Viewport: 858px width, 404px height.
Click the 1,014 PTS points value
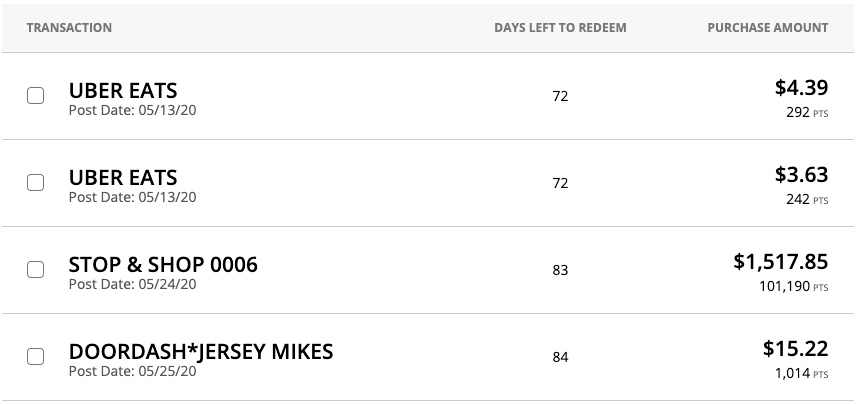pyautogui.click(x=801, y=373)
